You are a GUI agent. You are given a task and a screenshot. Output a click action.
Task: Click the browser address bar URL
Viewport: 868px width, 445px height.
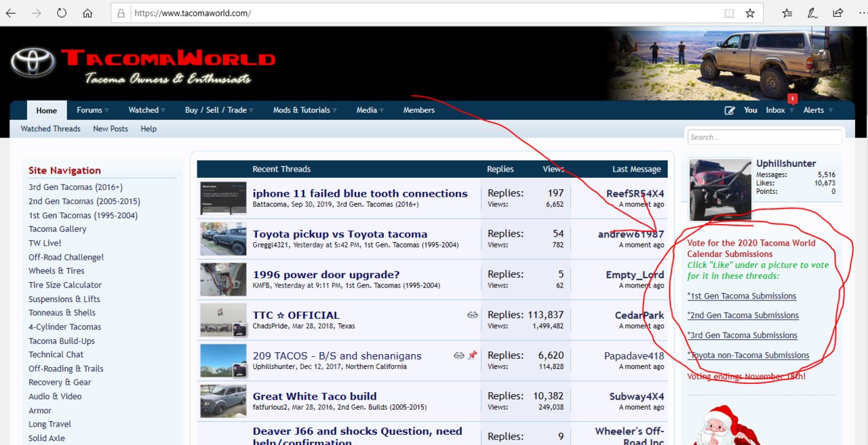click(x=193, y=13)
